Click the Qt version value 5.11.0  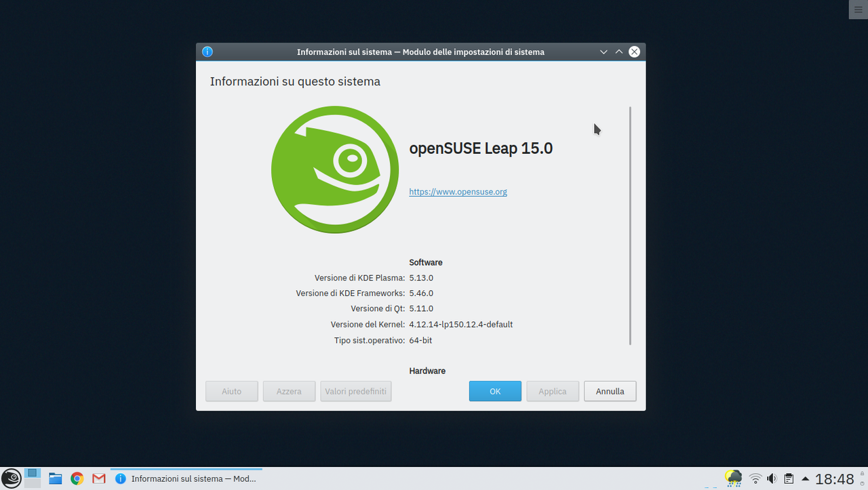click(421, 309)
